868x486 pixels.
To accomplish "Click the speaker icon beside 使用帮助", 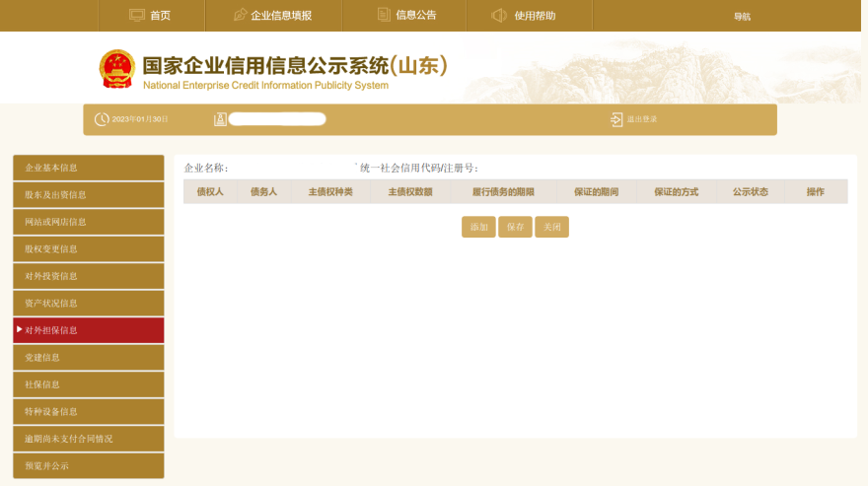I will (x=499, y=16).
